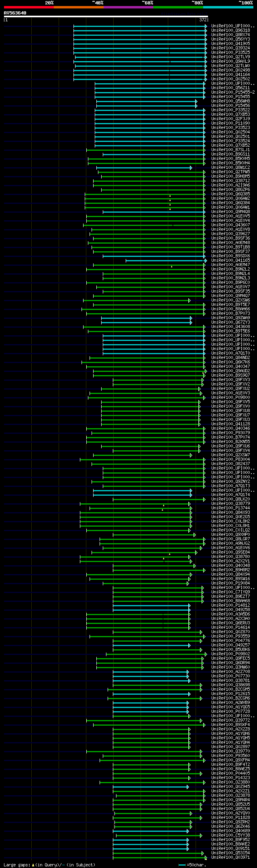Select hit label UniRef100_Q9SE84

(x=230, y=552)
